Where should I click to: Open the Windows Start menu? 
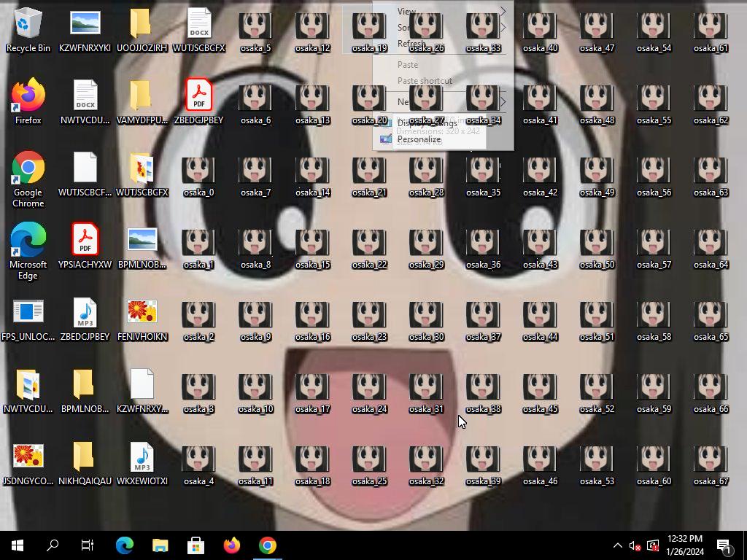click(18, 545)
